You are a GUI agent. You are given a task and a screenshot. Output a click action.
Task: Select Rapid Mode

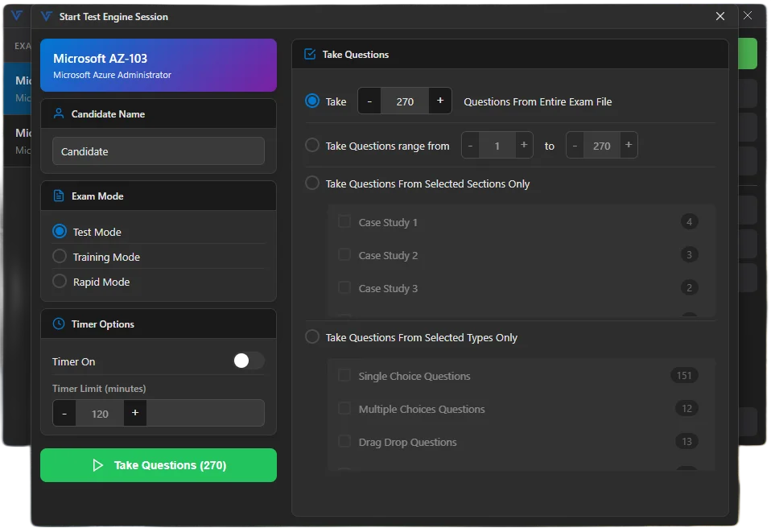pyautogui.click(x=59, y=282)
